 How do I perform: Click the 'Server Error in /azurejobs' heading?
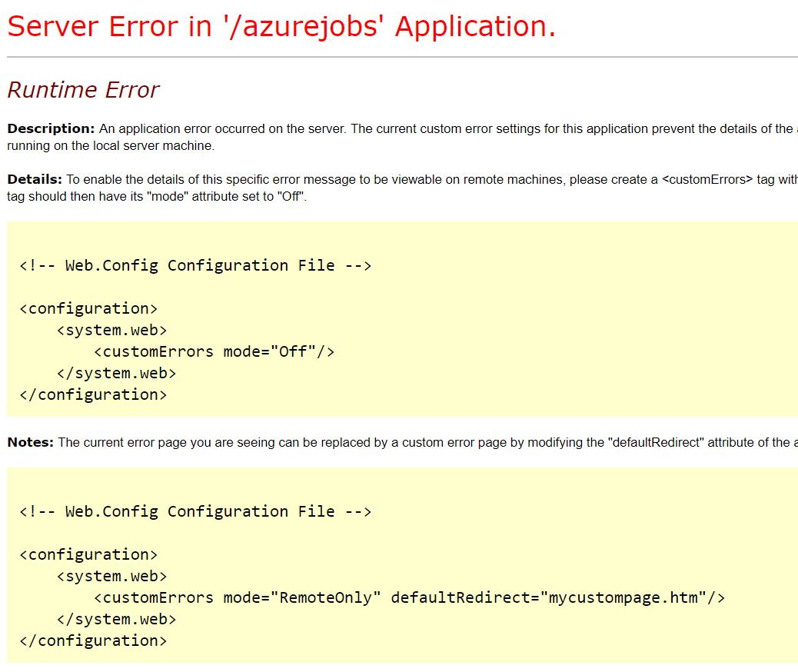281,25
